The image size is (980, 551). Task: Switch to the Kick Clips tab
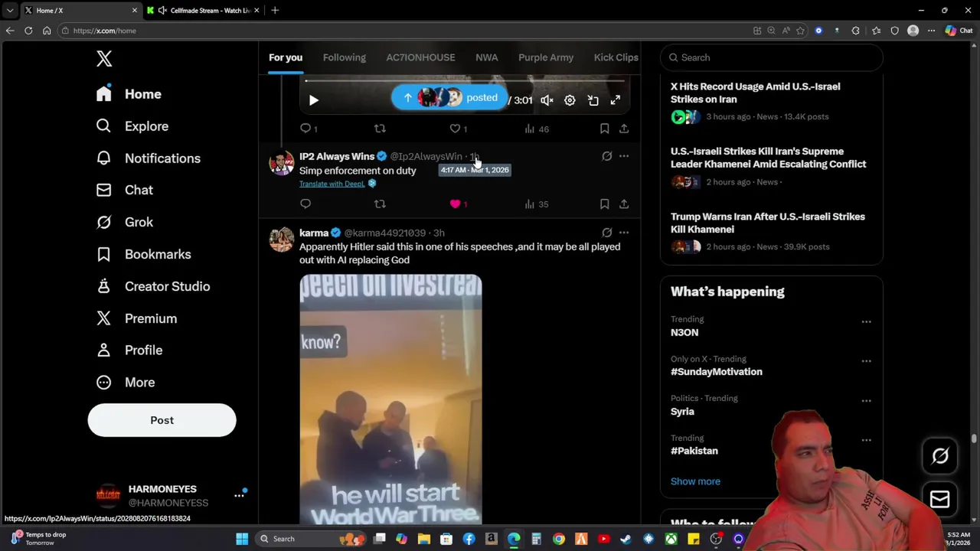[616, 57]
